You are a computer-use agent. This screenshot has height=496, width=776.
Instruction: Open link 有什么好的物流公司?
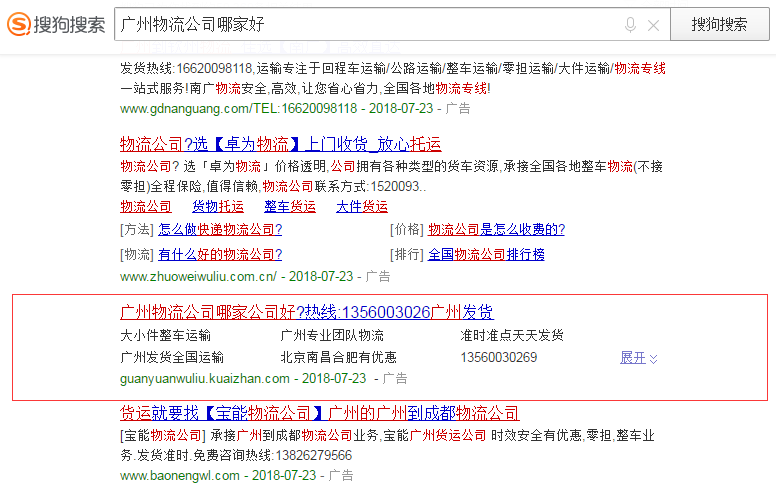(x=220, y=254)
